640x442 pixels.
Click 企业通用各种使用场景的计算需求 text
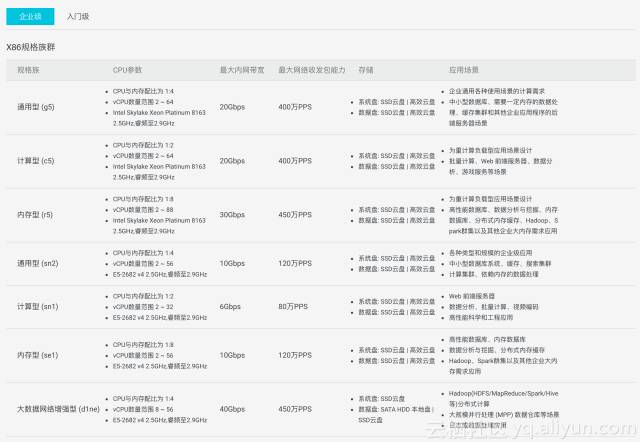[x=497, y=91]
